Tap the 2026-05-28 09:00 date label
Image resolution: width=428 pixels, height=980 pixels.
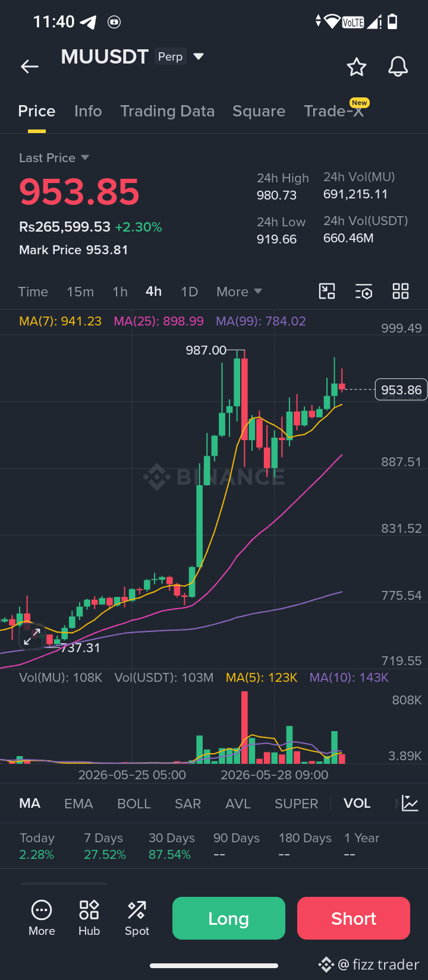(275, 774)
